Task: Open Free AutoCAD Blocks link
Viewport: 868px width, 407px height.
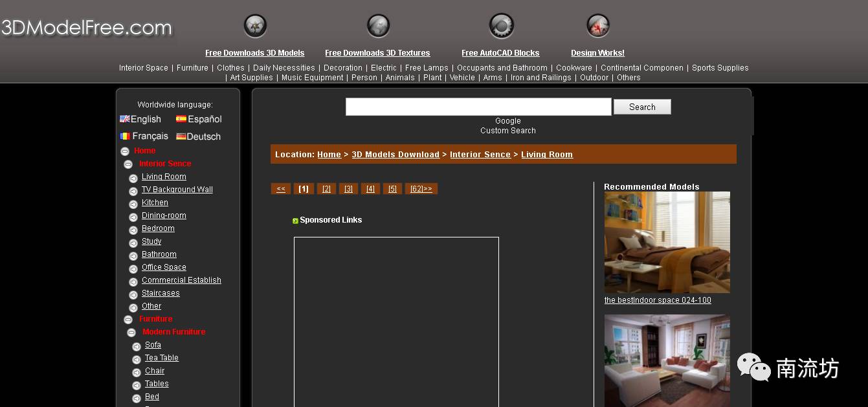Action: coord(500,53)
